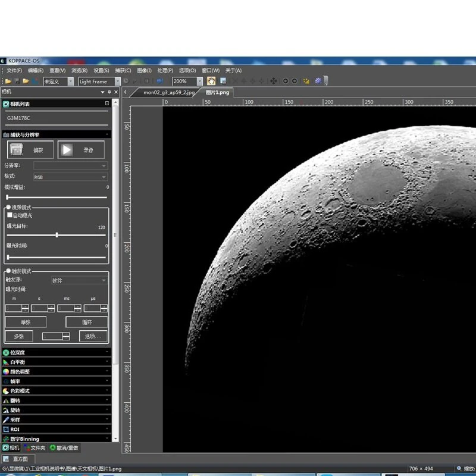Expand the ROI section
The height and width of the screenshot is (476, 476).
pos(57,429)
